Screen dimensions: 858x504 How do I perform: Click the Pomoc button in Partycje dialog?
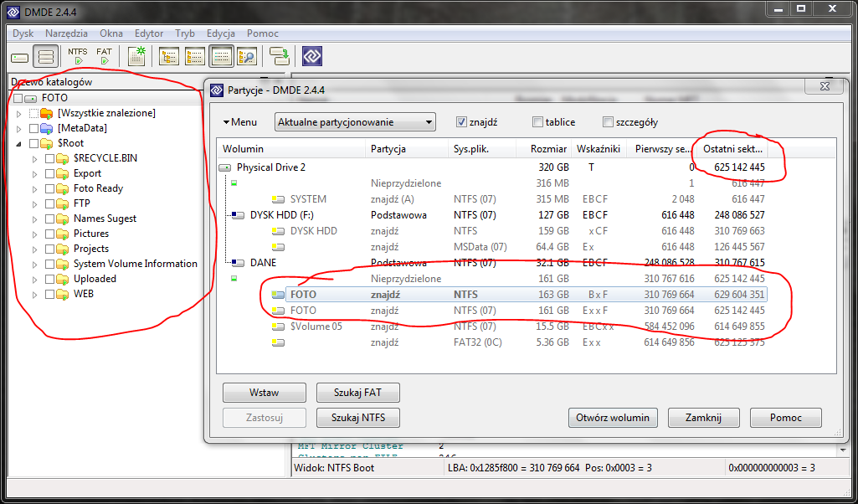coord(786,418)
